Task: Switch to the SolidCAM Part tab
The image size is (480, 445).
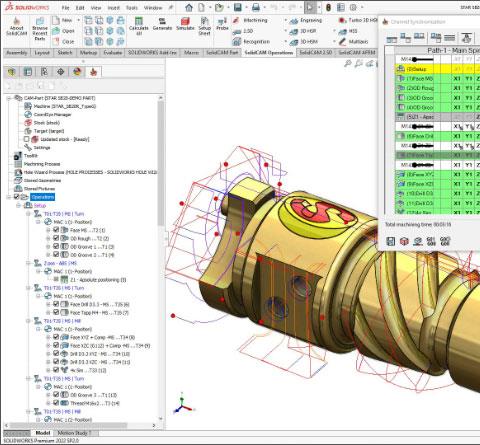Action: coord(222,53)
